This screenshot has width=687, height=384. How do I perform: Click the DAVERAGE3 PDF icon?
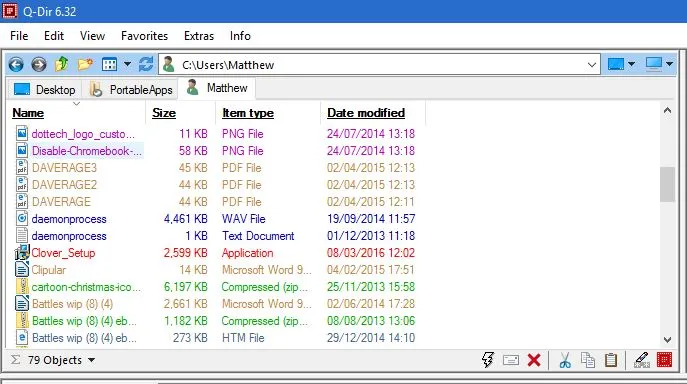point(22,167)
